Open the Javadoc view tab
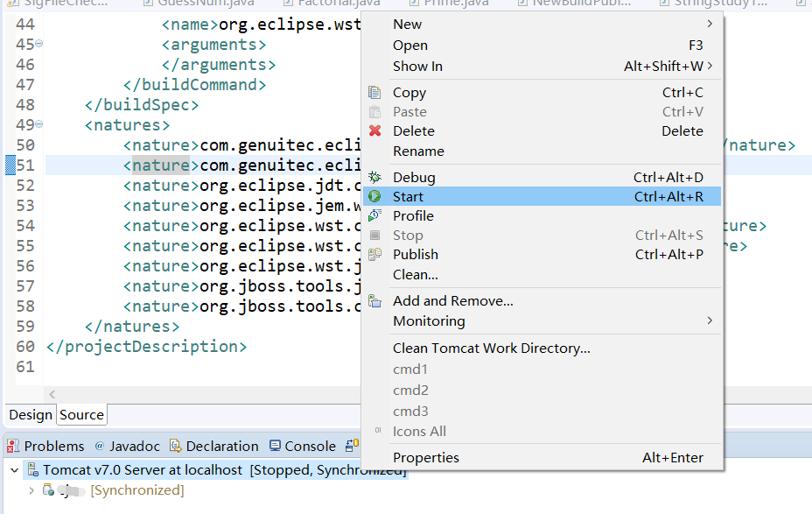 click(128, 446)
